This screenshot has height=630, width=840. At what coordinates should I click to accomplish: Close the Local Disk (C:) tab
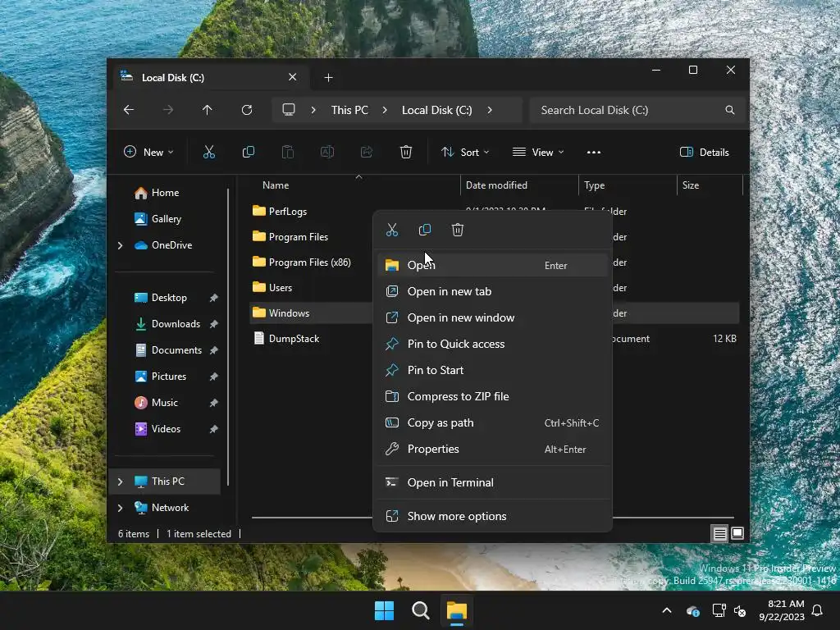[x=293, y=77]
